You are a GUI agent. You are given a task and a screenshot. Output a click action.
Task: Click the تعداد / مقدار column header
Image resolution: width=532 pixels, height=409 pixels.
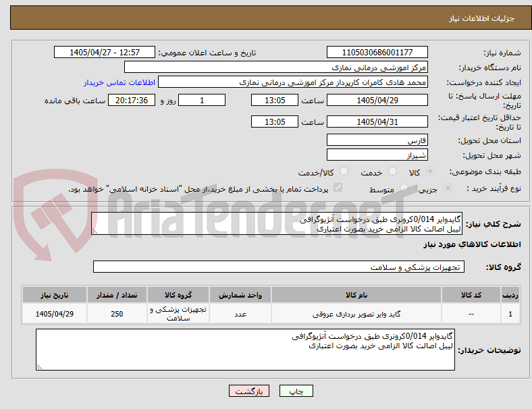pyautogui.click(x=117, y=295)
